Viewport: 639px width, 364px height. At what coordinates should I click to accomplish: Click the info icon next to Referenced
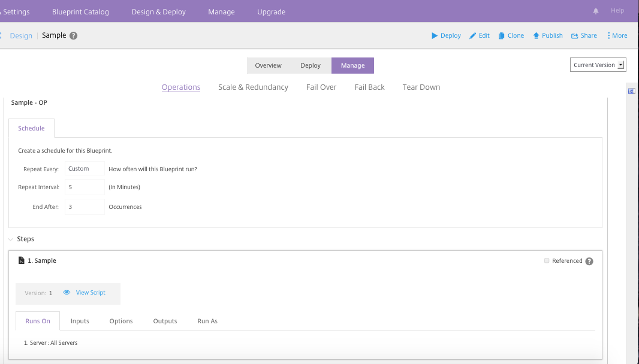click(x=589, y=262)
